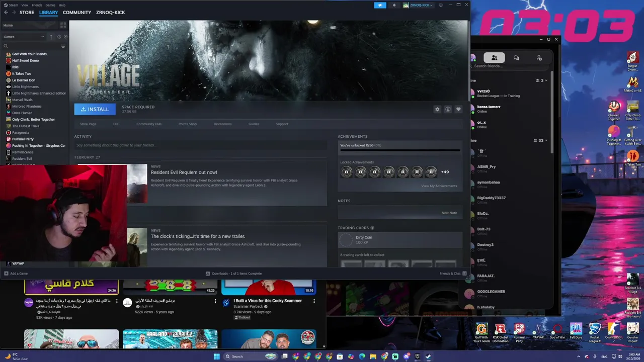
Task: Open I Built a Virus video title
Action: point(268,301)
